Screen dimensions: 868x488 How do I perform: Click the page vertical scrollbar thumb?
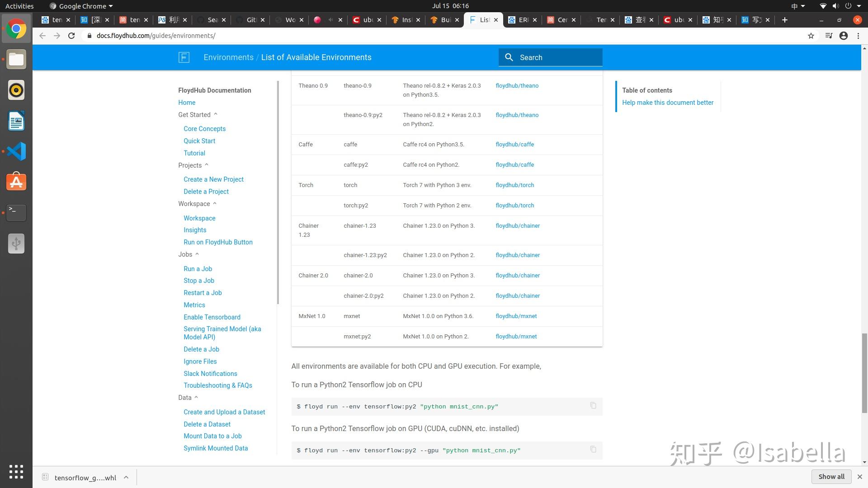click(x=864, y=373)
